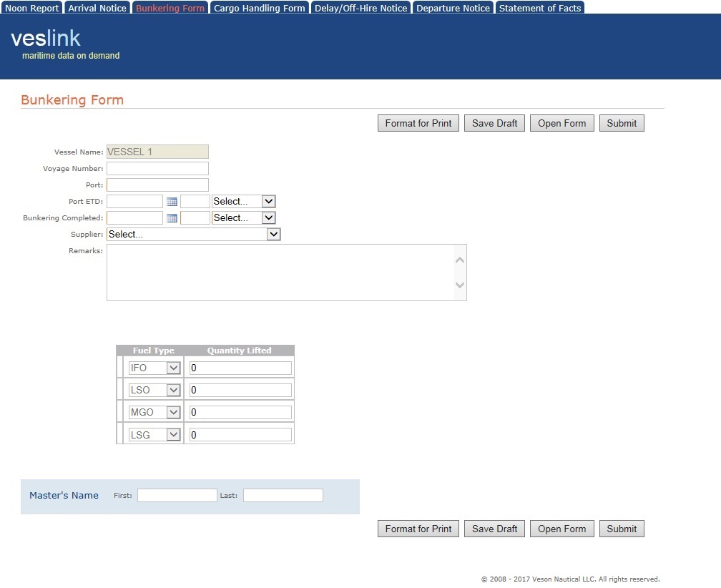Open the Arrival Notice tab
Image resolution: width=721 pixels, height=588 pixels.
coord(97,7)
